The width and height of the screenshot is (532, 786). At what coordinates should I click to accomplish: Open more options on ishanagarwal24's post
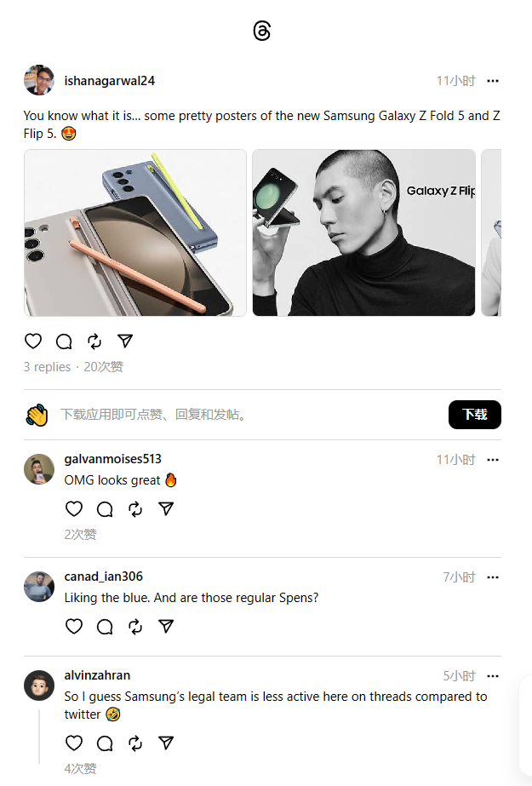click(493, 81)
